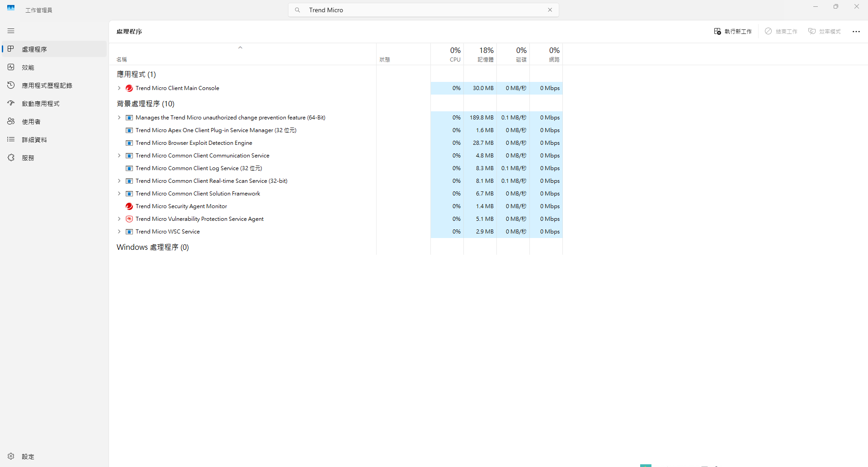The height and width of the screenshot is (467, 868).
Task: Open Task Manager settings (設定)
Action: tap(28, 457)
